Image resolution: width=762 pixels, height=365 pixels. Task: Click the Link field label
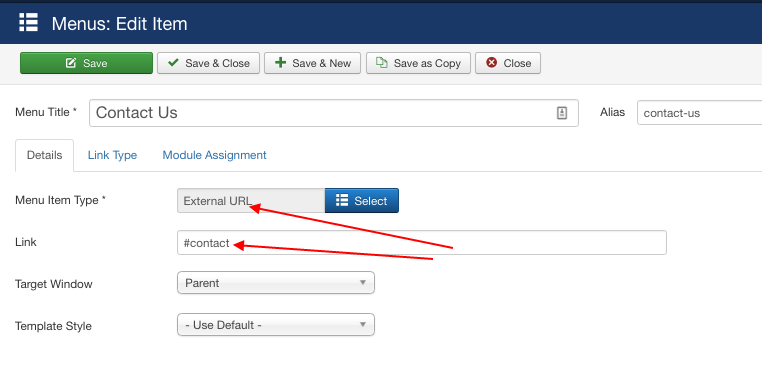(26, 242)
